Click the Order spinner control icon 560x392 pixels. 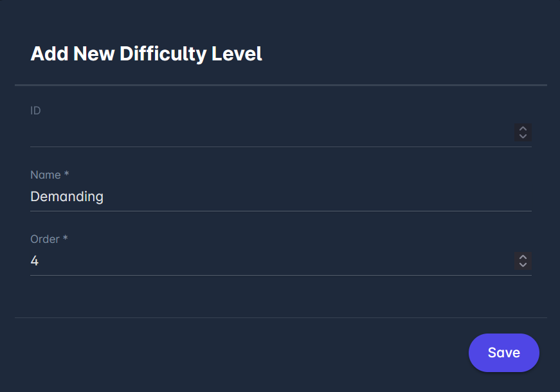pyautogui.click(x=523, y=261)
